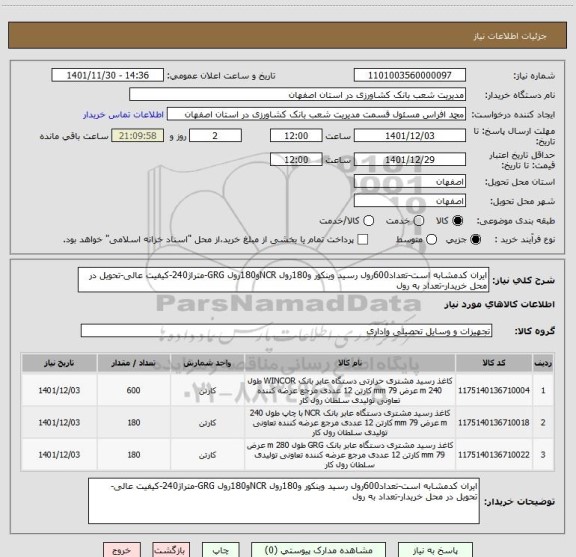Click the تاریخ نیاز column header
Screen dimensions: 576x557
click(x=59, y=363)
